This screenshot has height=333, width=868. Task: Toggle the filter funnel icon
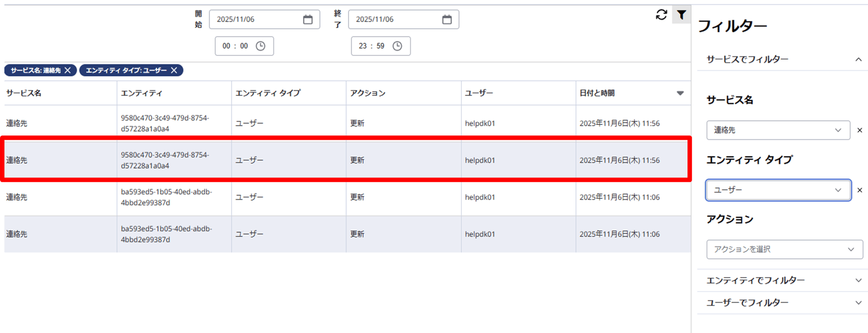click(681, 15)
